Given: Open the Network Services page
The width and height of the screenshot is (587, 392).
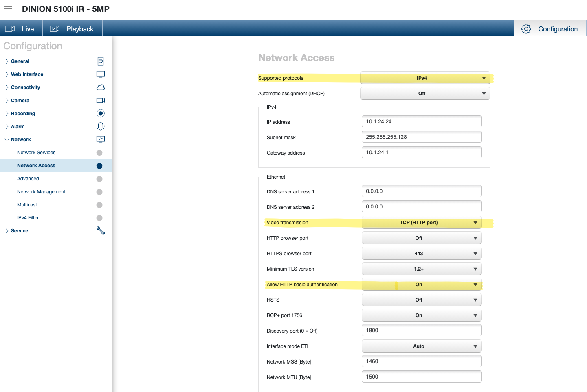Looking at the screenshot, I should pyautogui.click(x=36, y=153).
